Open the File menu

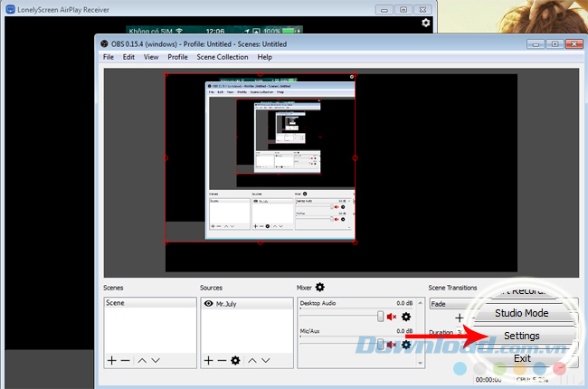click(x=109, y=57)
